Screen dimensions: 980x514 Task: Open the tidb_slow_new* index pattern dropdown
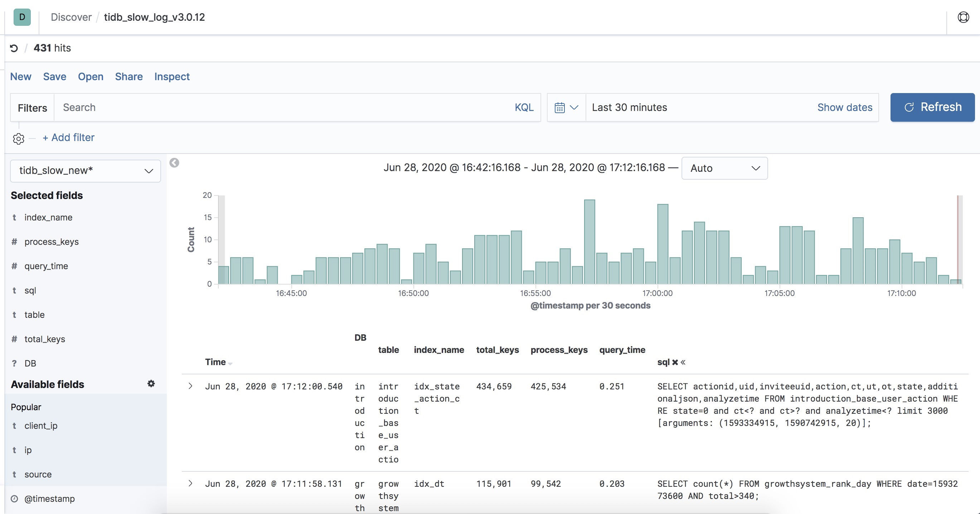pyautogui.click(x=86, y=171)
